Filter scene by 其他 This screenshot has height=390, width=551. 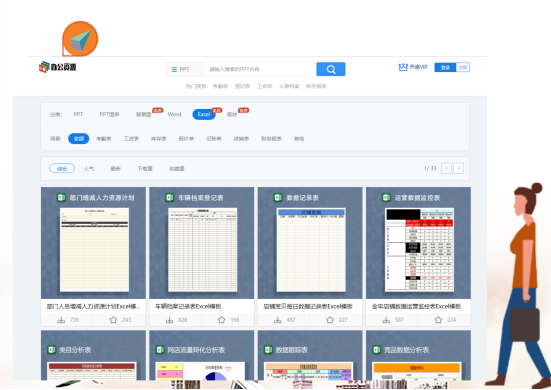coord(299,139)
